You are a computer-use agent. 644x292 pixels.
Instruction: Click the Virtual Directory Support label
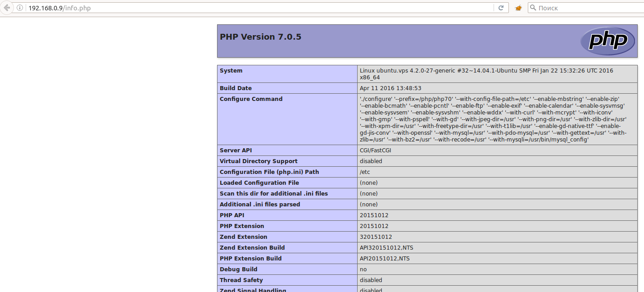(x=259, y=161)
